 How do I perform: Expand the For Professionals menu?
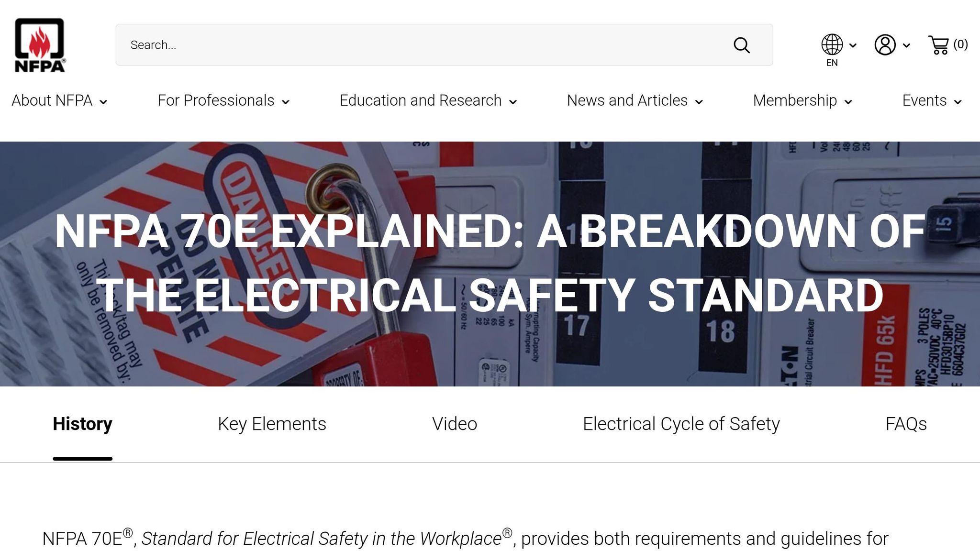[223, 100]
